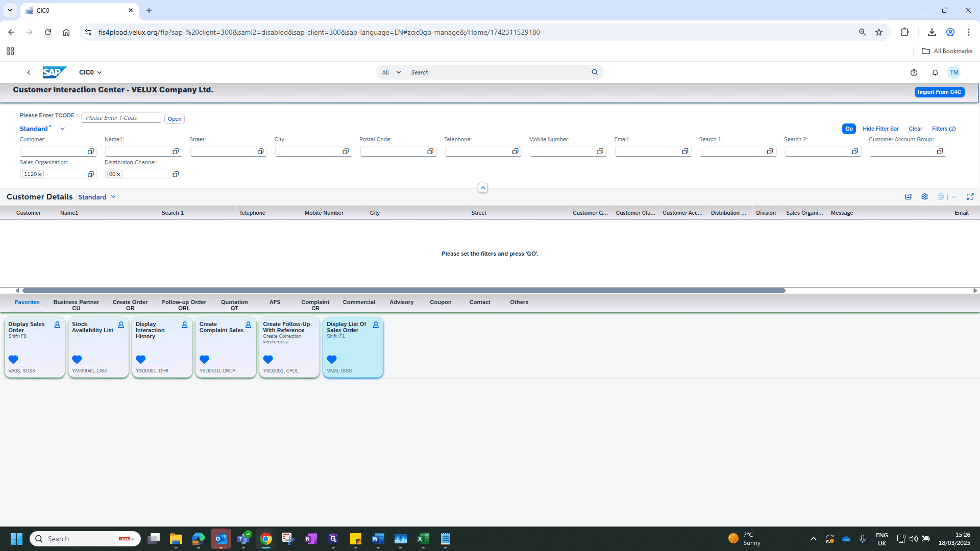Click the Go button
The image size is (980, 551).
849,129
